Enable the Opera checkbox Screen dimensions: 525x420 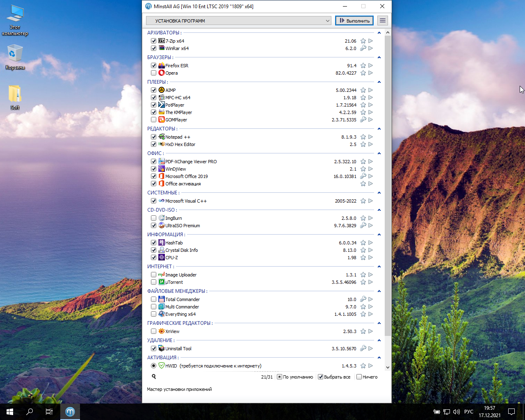[x=153, y=73]
